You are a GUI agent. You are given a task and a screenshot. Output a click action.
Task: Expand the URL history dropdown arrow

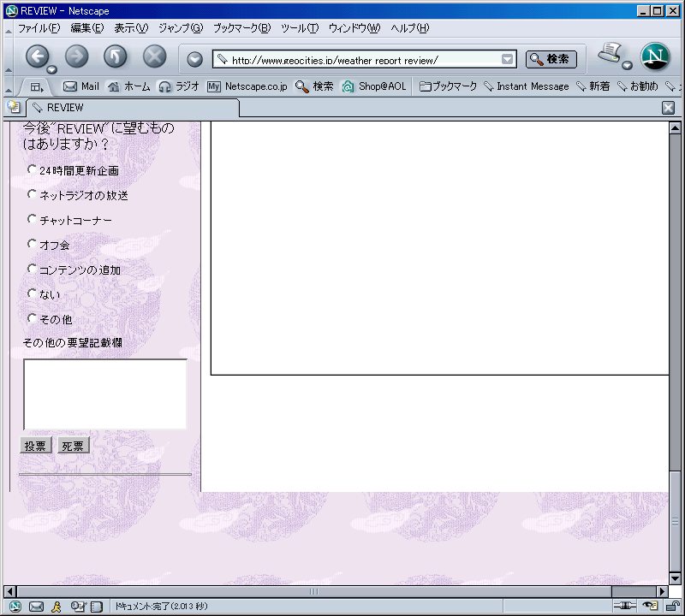click(x=507, y=59)
